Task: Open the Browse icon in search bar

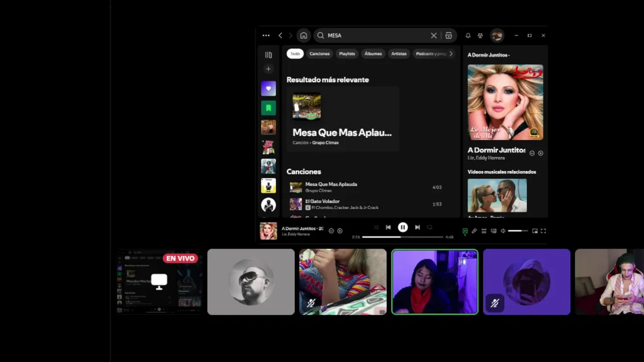Action: point(449,36)
